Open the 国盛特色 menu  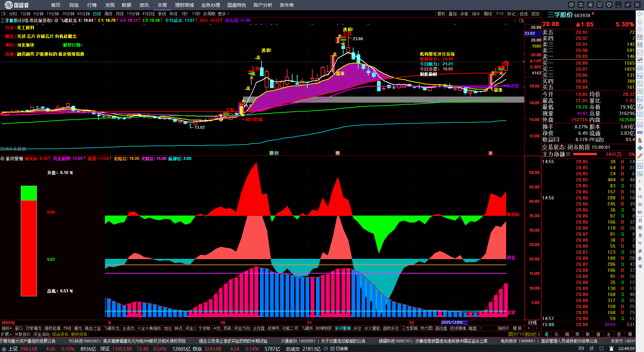[x=237, y=5]
